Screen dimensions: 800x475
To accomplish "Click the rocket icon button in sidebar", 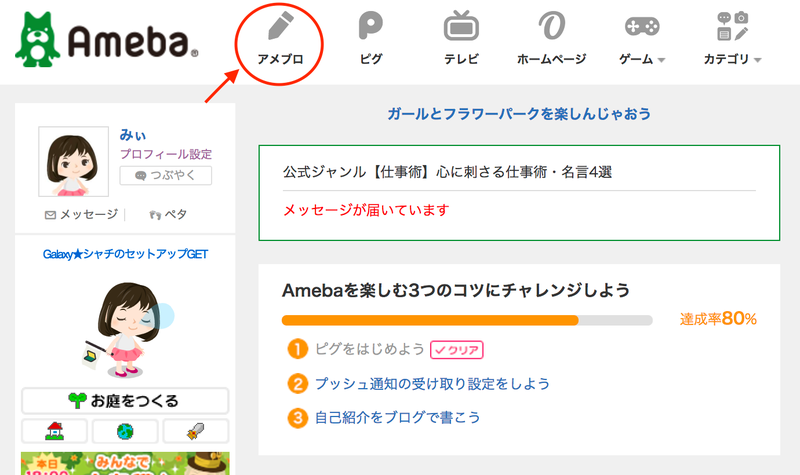I will click(x=196, y=431).
